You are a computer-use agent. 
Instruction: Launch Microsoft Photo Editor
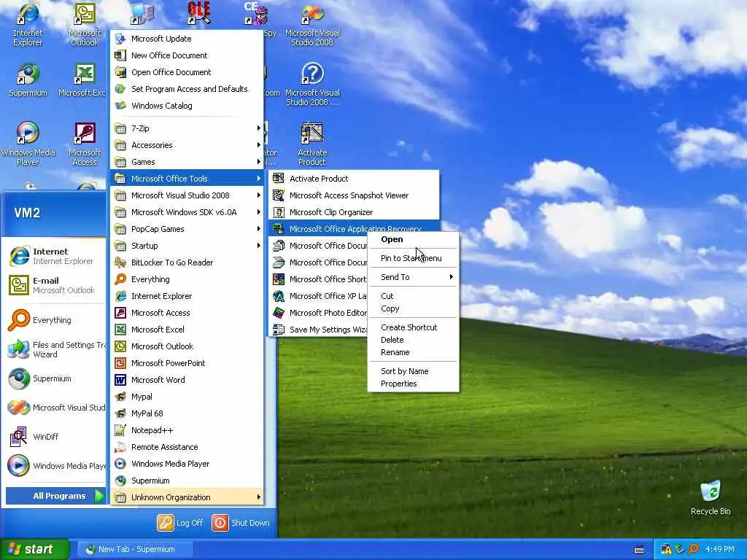pyautogui.click(x=318, y=313)
